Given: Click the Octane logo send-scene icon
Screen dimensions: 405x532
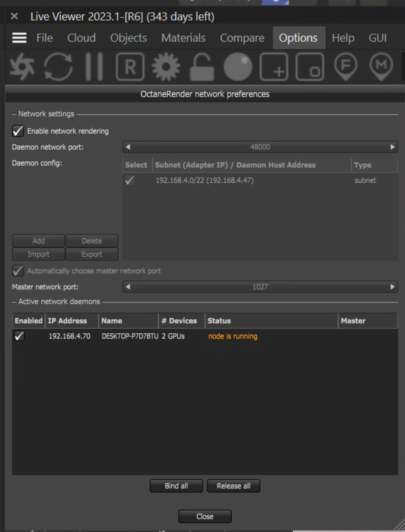Looking at the screenshot, I should pos(22,67).
